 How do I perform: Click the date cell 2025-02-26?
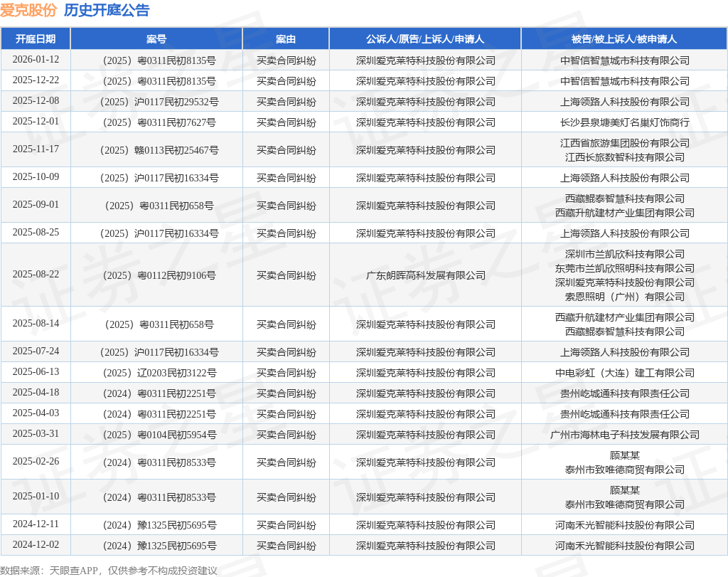coord(36,461)
